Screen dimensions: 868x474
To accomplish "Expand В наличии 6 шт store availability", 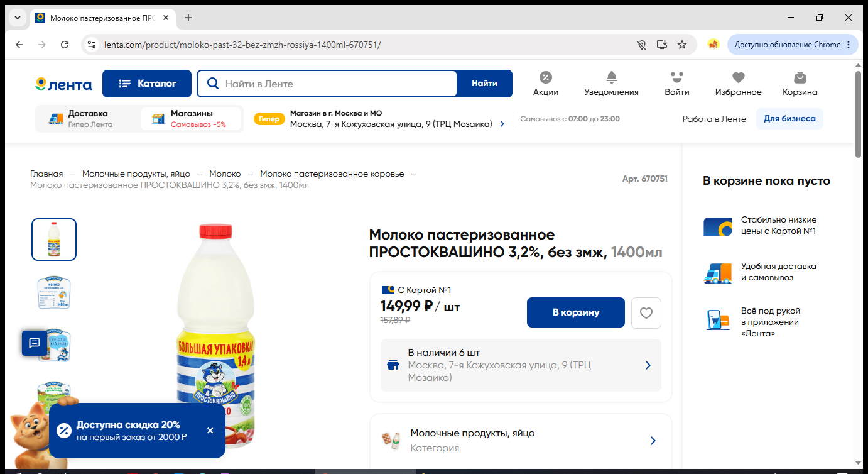I will (521, 365).
